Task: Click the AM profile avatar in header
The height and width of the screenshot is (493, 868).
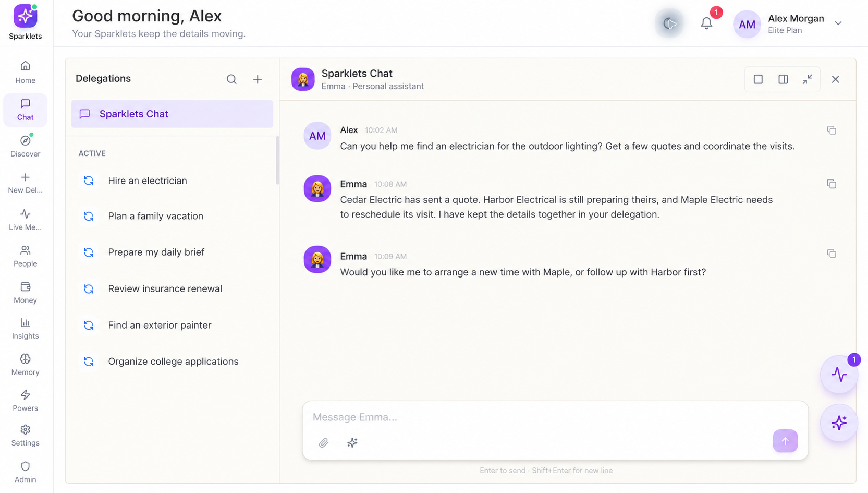Action: click(x=747, y=25)
